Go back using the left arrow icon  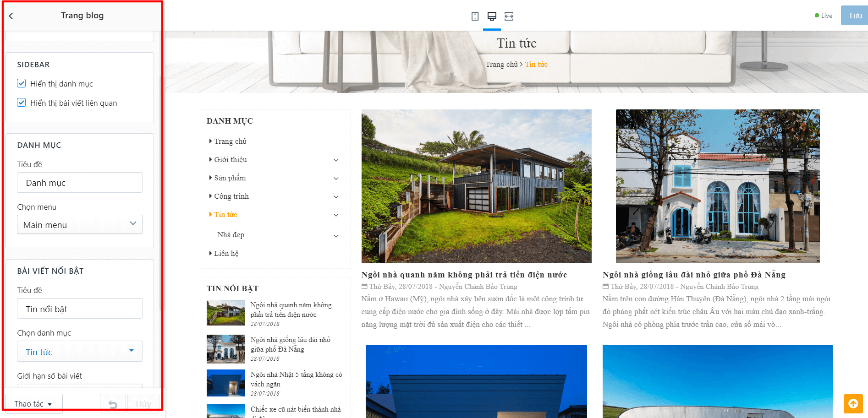click(x=11, y=16)
